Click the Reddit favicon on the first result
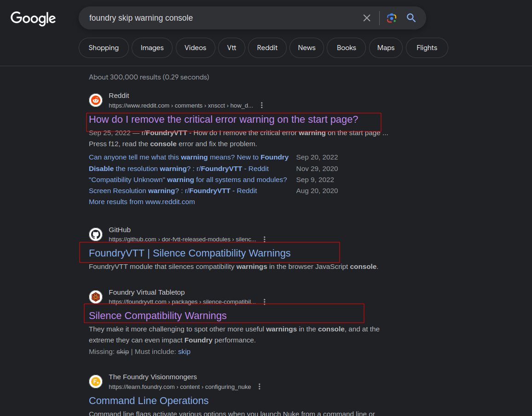 [95, 100]
